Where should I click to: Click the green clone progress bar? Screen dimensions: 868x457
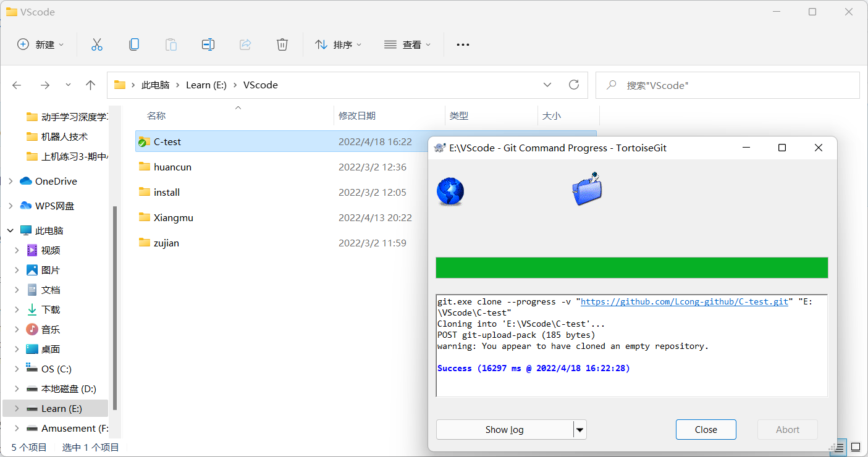(x=631, y=268)
